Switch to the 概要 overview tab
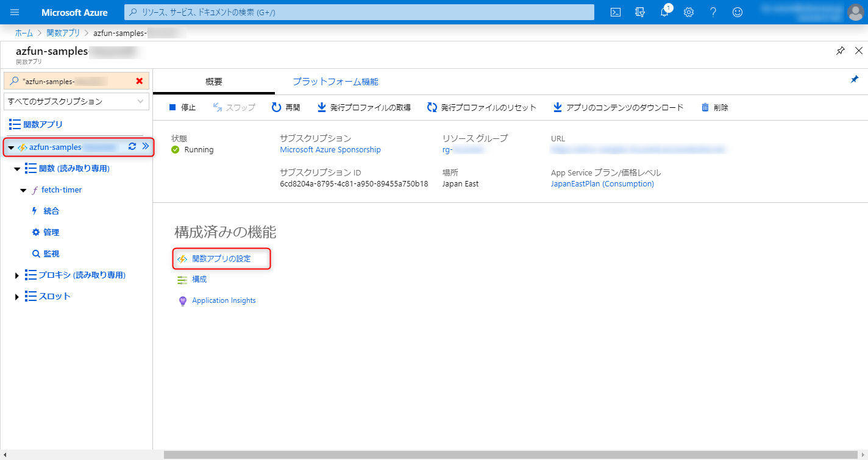This screenshot has width=868, height=460. click(214, 82)
